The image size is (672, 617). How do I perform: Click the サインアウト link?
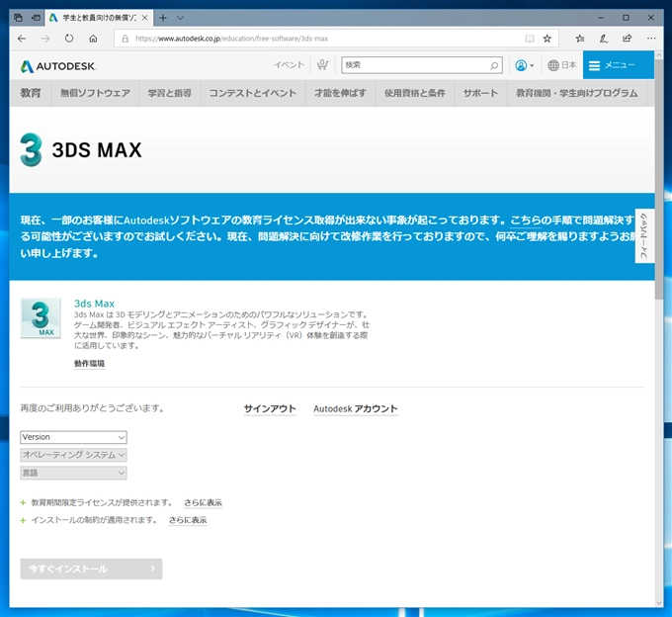point(270,408)
